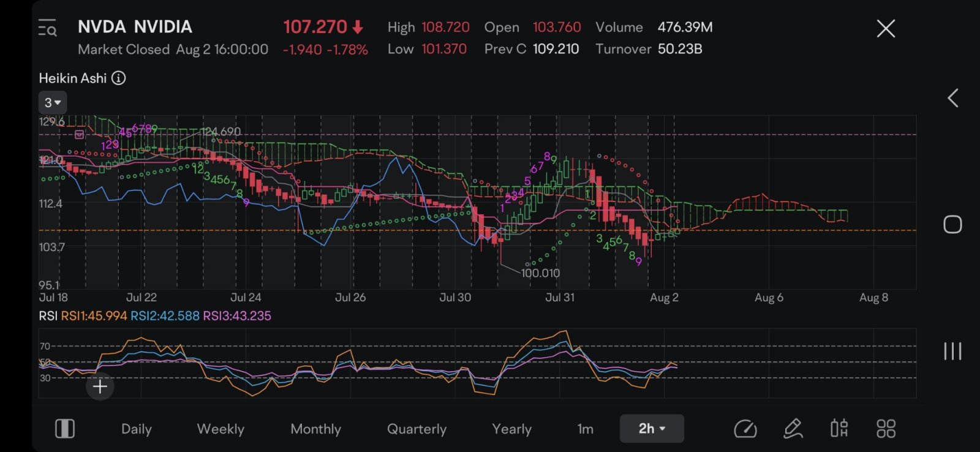980x452 pixels.
Task: Tap the Market Closed status text
Action: [124, 49]
